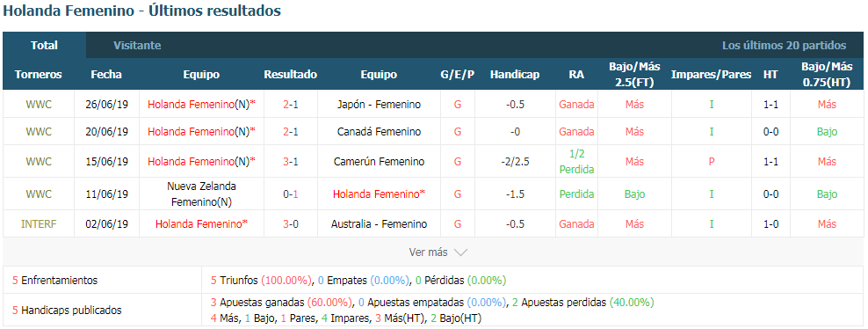Expand the Ver más chevron icon
868x329 pixels.
(460, 252)
